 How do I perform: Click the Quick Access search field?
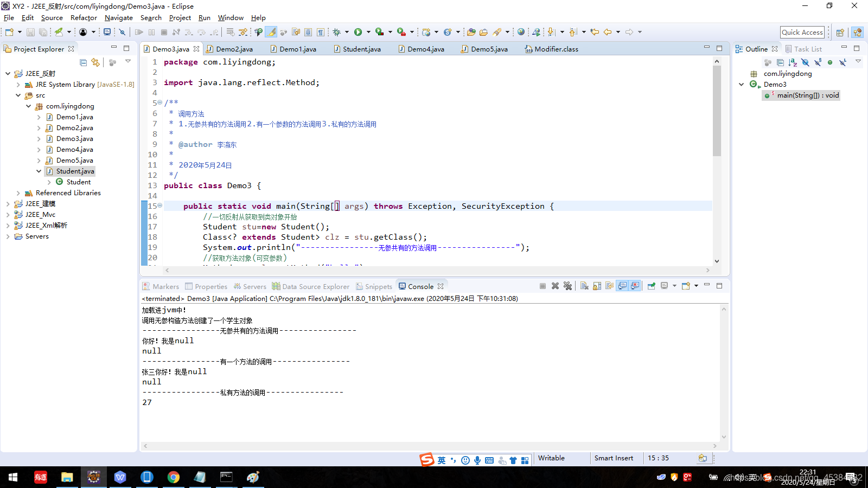(x=802, y=32)
